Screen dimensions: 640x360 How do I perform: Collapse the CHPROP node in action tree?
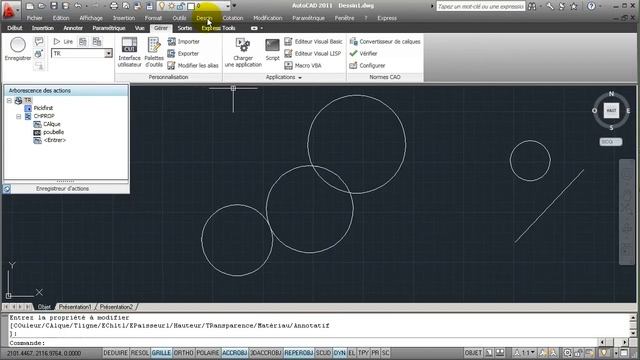click(18, 116)
